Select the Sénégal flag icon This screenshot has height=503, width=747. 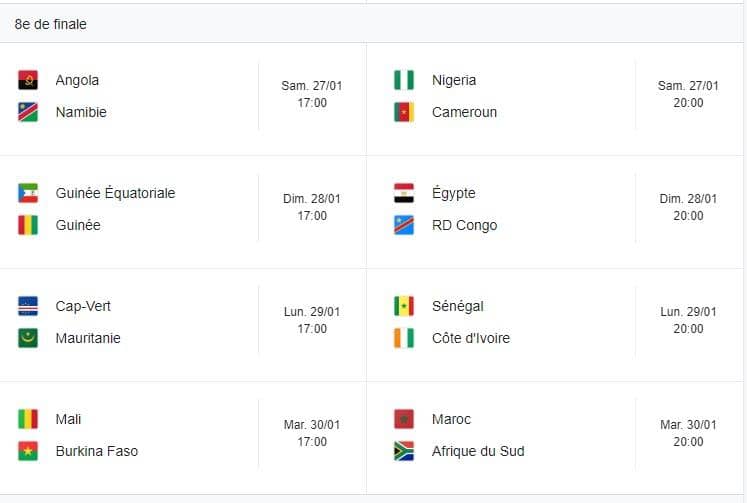point(404,306)
